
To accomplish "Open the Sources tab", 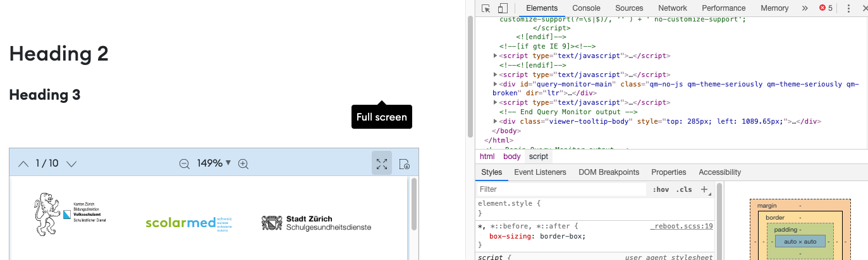I will (x=629, y=8).
